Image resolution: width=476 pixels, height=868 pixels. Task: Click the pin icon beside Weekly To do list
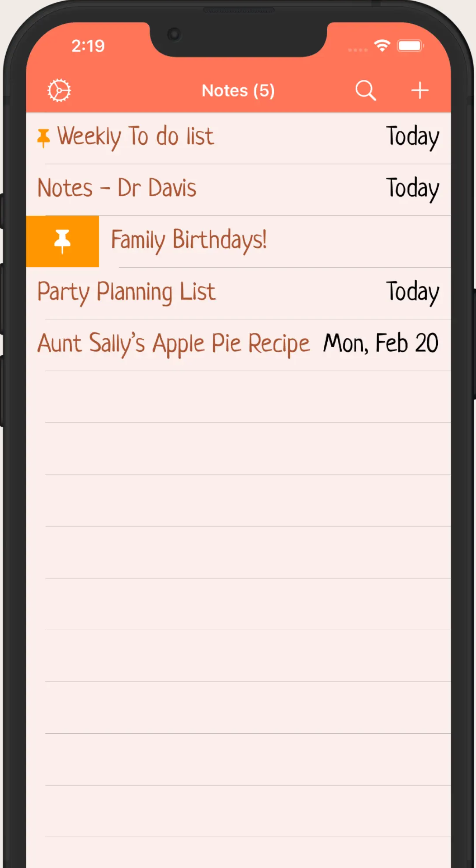click(43, 136)
